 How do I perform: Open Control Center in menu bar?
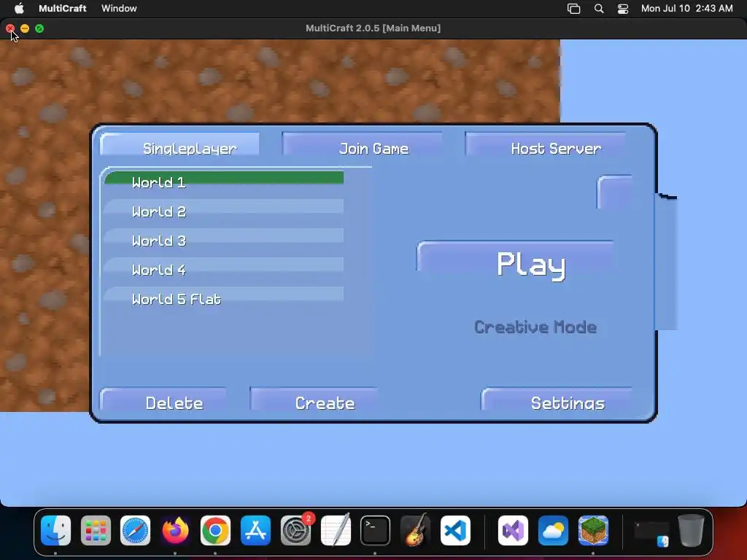tap(623, 9)
